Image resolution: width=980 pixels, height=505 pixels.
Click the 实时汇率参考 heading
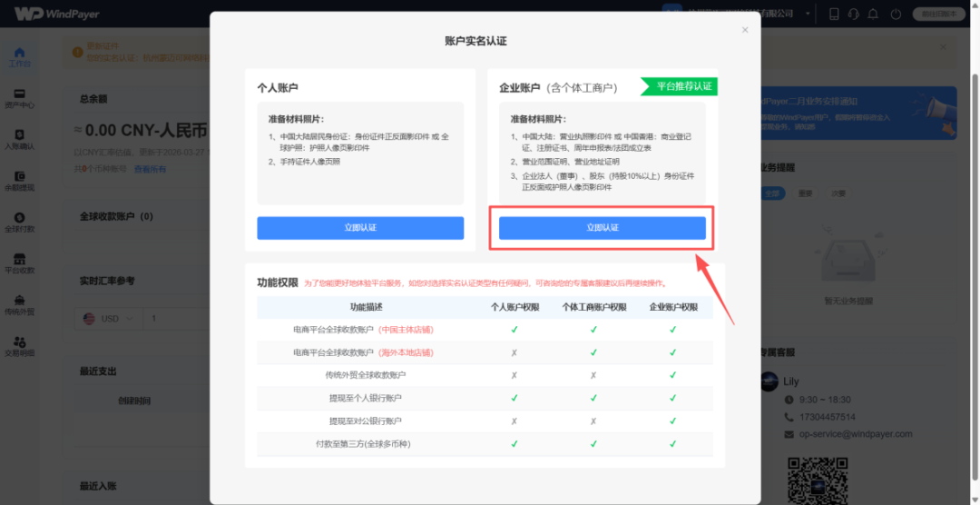pos(107,281)
